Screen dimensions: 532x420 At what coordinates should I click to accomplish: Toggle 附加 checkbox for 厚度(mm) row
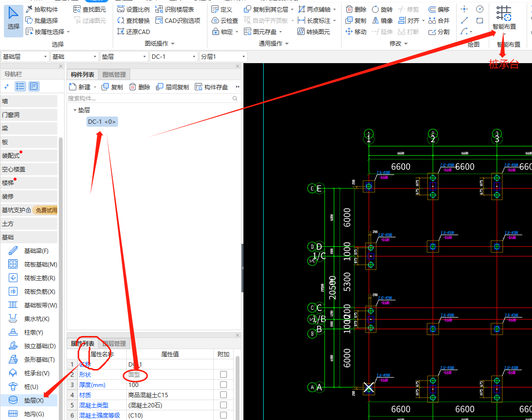click(x=223, y=385)
